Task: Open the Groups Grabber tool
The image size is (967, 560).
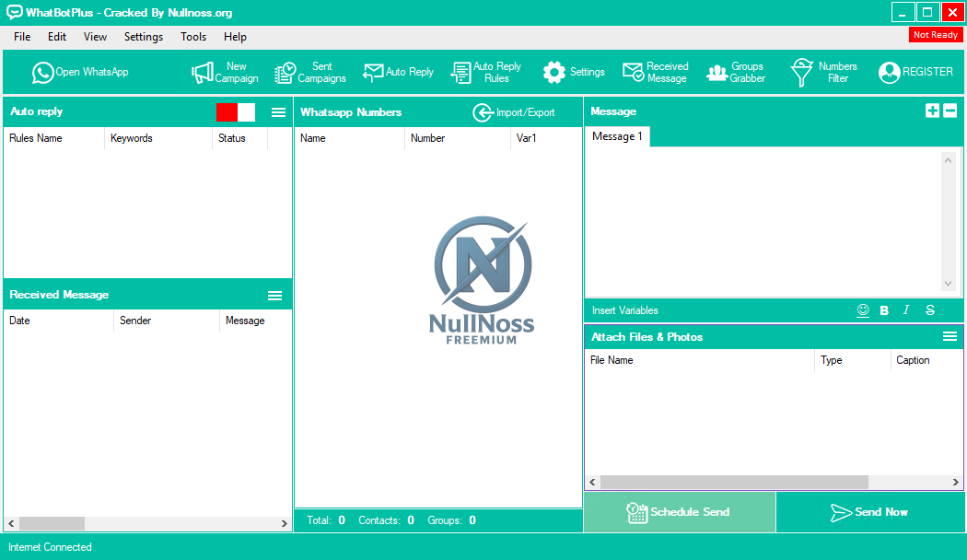Action: point(736,72)
